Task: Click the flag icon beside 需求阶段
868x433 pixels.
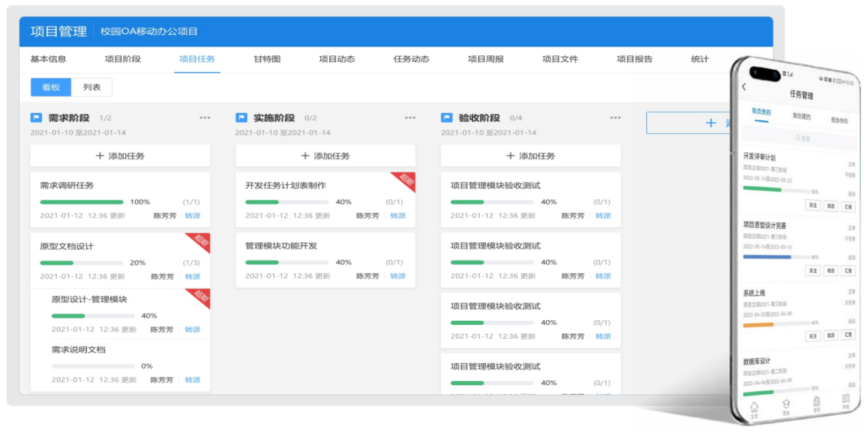Action: pyautogui.click(x=36, y=118)
